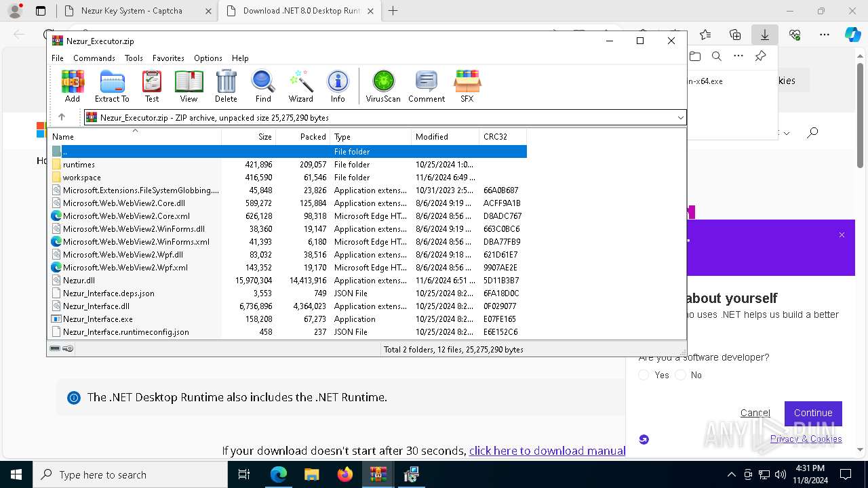The image size is (868, 488).
Task: Select the runtimes folder row
Action: coord(288,165)
